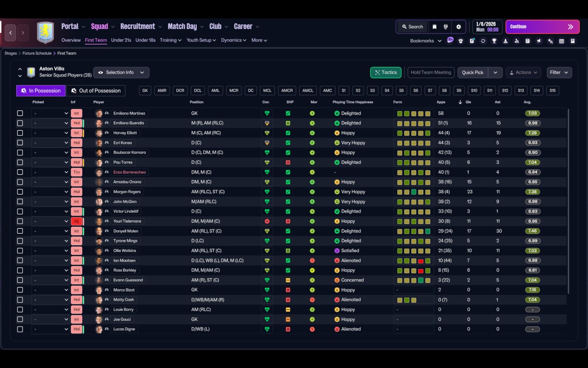Open the Picked dropdown for Ezri Konsa
The height and width of the screenshot is (368, 588).
pyautogui.click(x=51, y=143)
